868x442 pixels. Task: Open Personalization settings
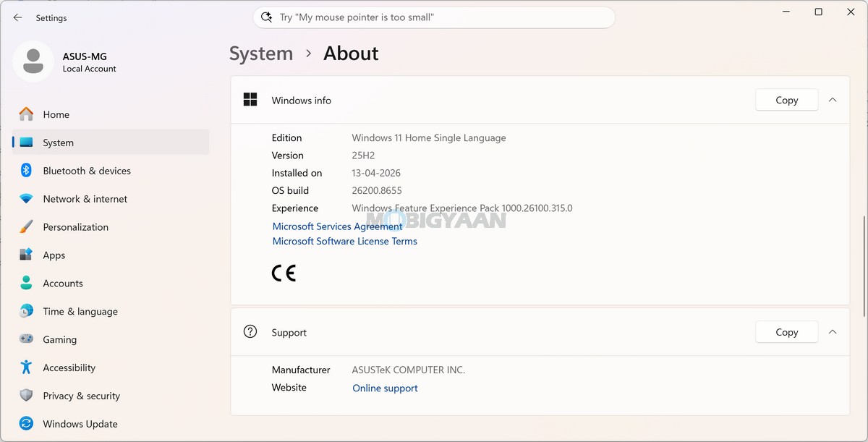[x=111, y=227]
